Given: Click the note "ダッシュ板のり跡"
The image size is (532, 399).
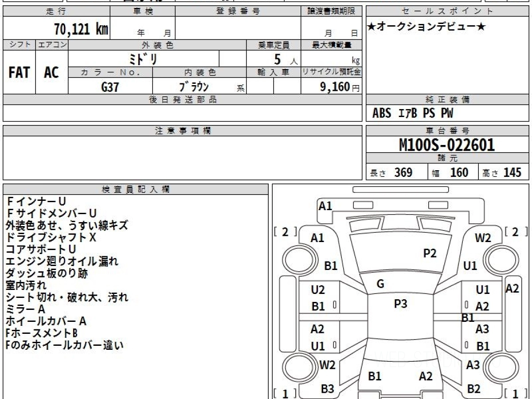Looking at the screenshot, I should (47, 274).
